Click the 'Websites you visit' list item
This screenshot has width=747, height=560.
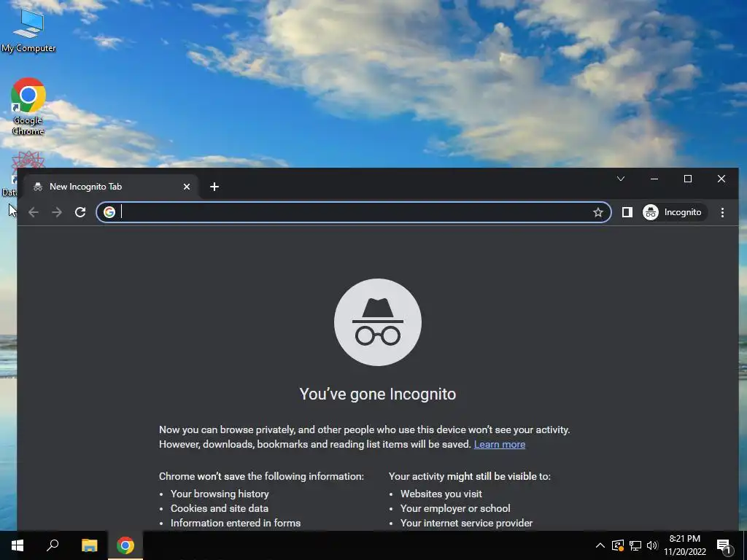(441, 494)
